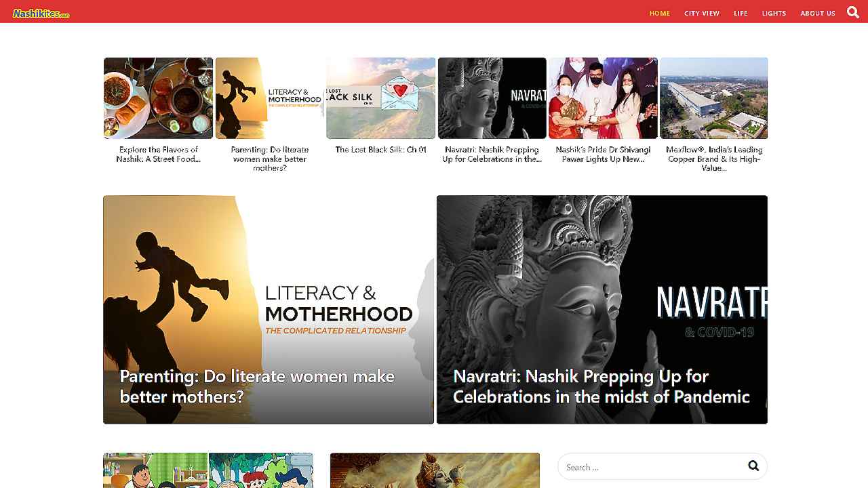Open the LIFE menu item

[x=741, y=13]
